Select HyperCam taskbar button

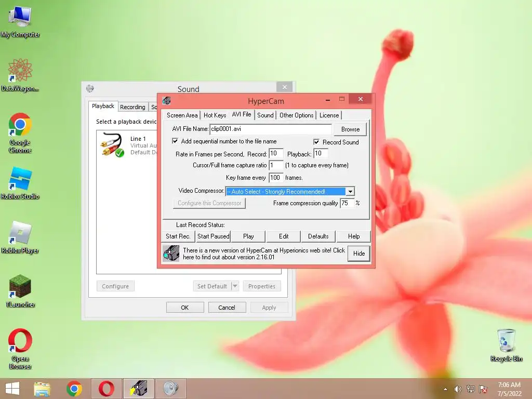pyautogui.click(x=139, y=389)
